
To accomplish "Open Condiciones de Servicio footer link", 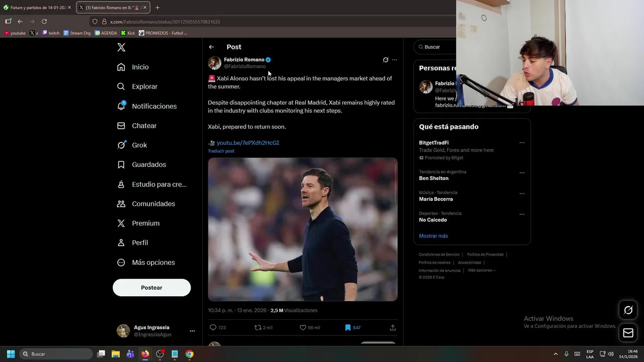I will tap(439, 254).
